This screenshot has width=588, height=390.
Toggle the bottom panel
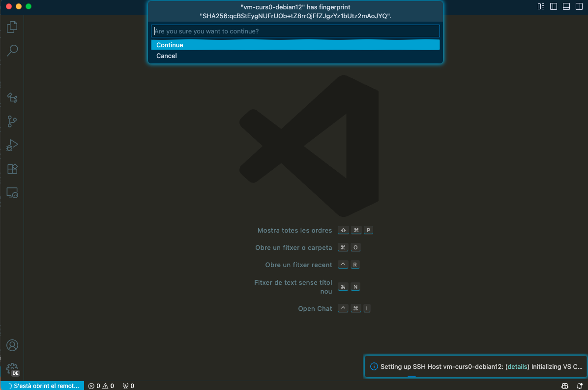[566, 6]
